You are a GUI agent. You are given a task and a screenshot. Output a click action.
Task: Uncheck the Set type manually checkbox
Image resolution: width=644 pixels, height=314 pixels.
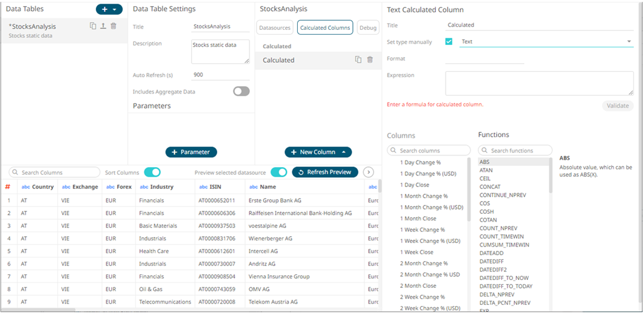(449, 42)
